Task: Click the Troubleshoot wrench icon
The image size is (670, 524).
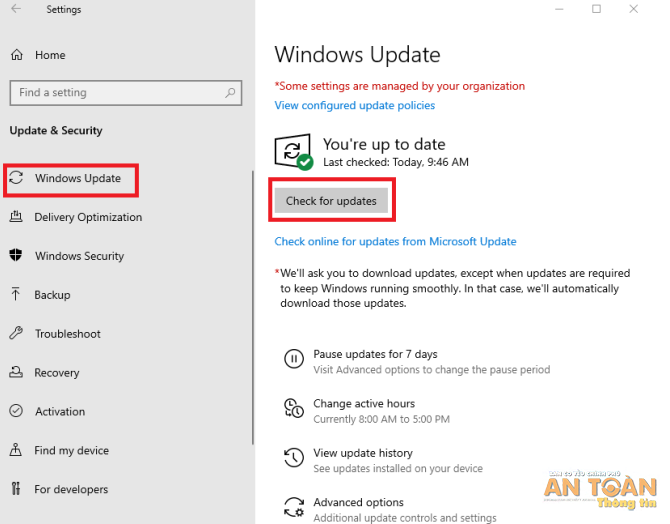Action: [16, 334]
